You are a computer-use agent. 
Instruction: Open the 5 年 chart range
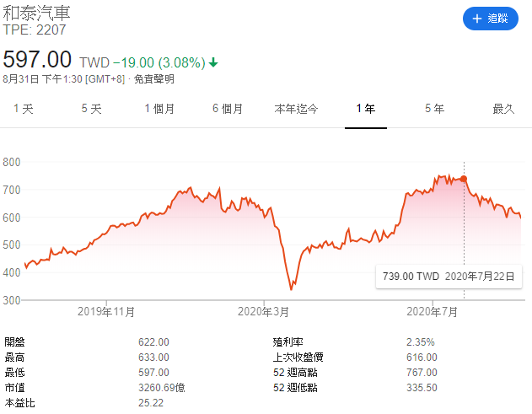tap(435, 109)
